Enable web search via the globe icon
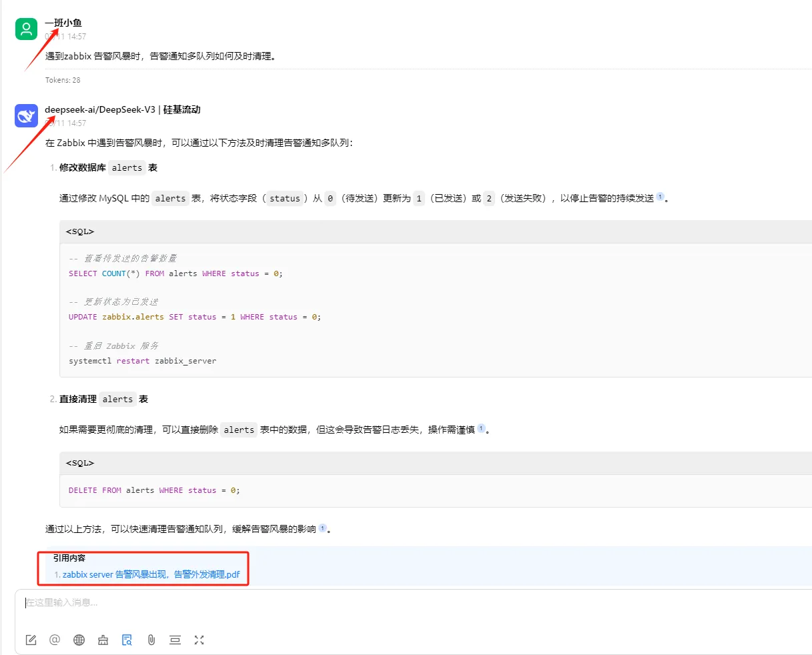This screenshot has width=812, height=655. coord(79,640)
